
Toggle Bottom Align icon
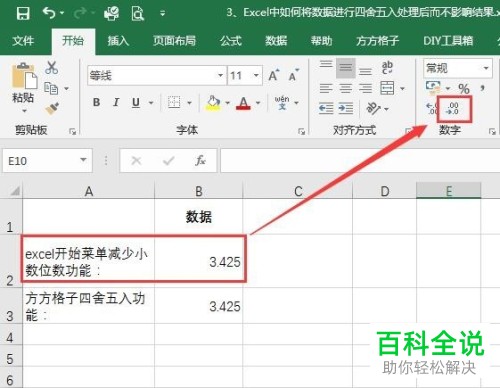(365, 71)
